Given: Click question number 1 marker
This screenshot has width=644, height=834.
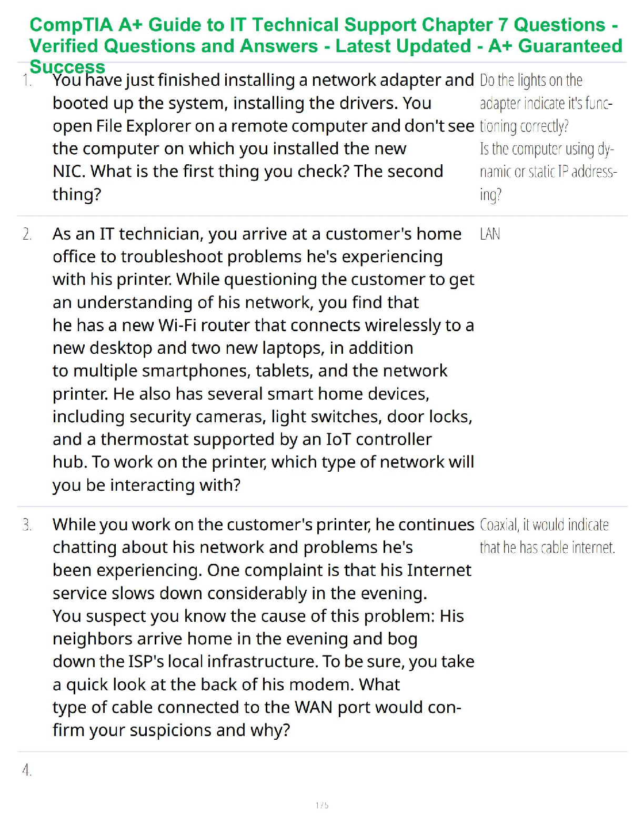Looking at the screenshot, I should coord(27,81).
